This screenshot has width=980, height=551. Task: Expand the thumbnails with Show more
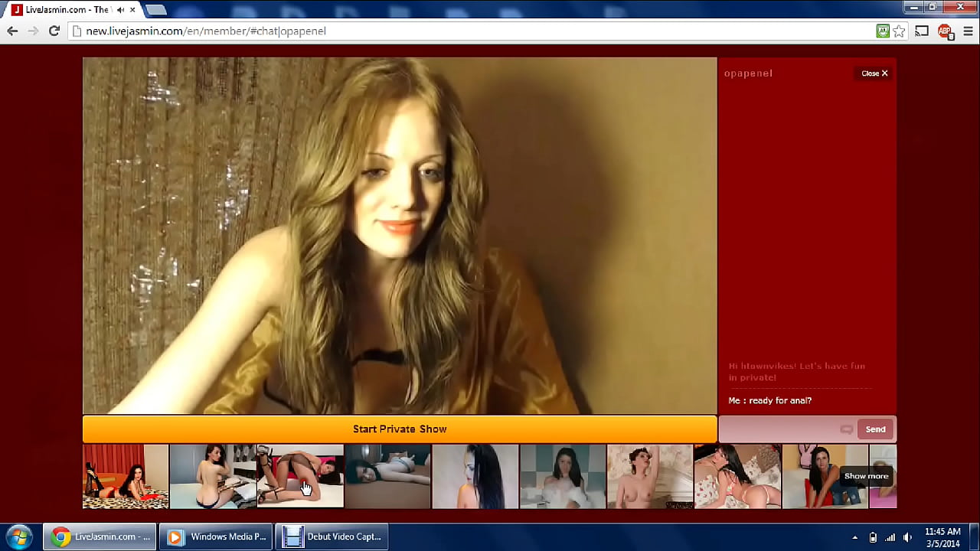click(866, 476)
